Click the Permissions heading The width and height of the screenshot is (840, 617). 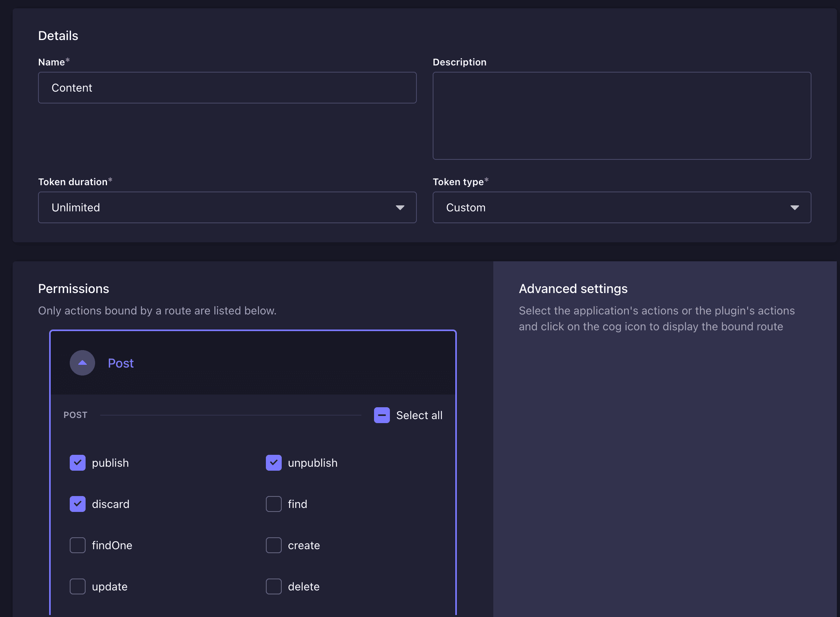click(74, 289)
